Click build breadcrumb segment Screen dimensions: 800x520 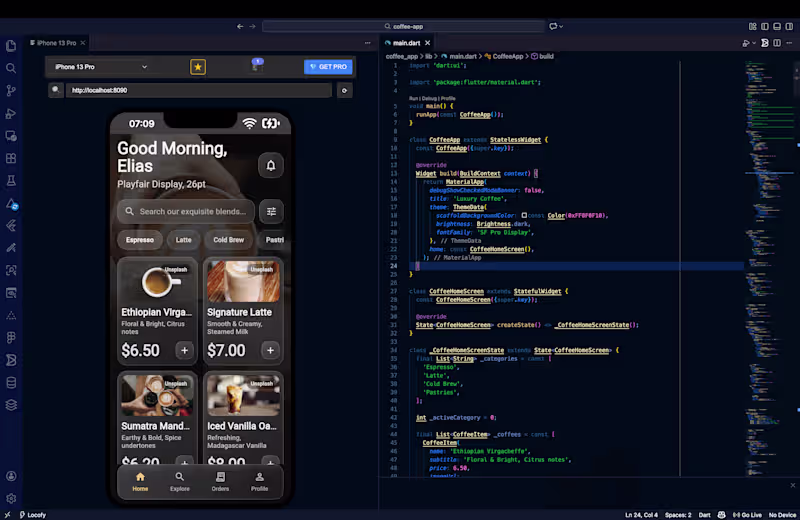tap(546, 56)
